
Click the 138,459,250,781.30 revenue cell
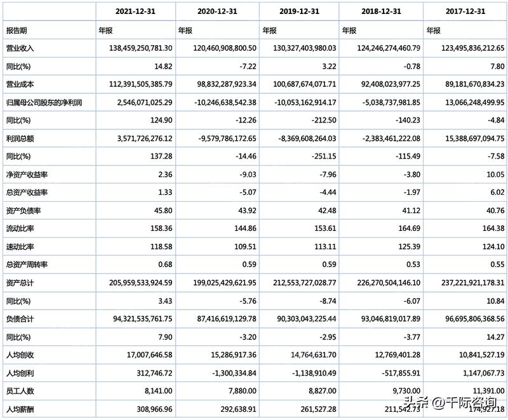point(137,48)
